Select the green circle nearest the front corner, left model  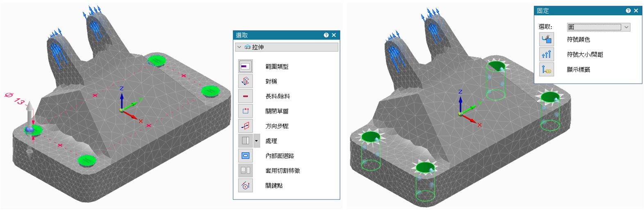point(86,159)
